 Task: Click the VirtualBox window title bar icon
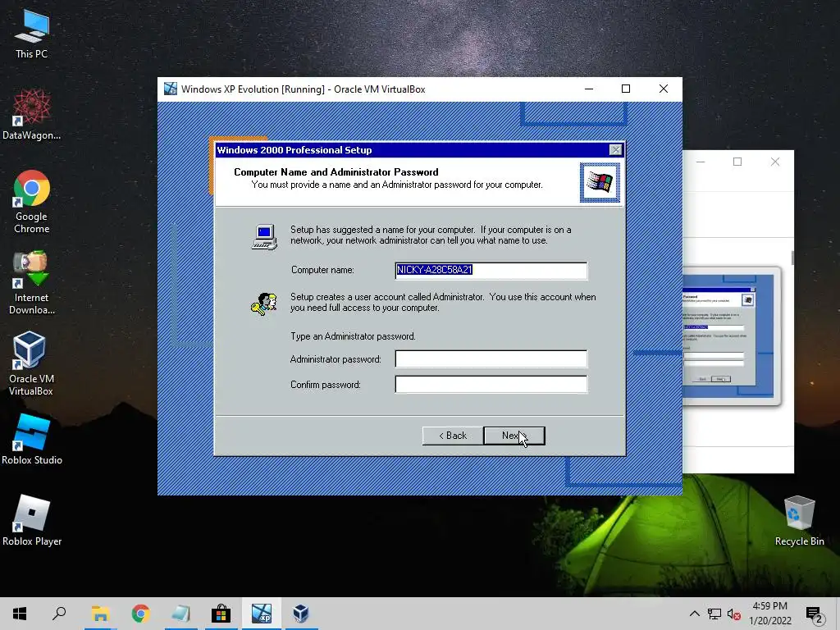171,89
